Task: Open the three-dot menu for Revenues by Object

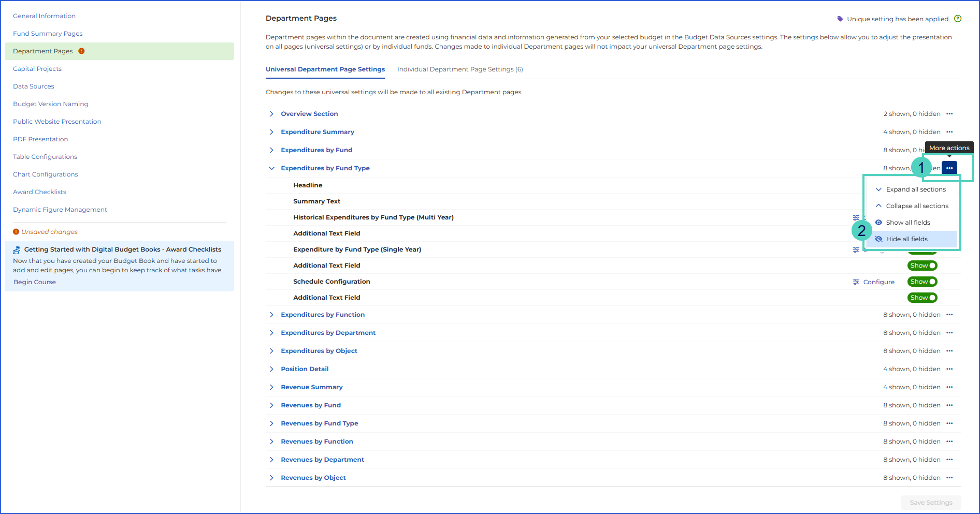Action: [949, 478]
